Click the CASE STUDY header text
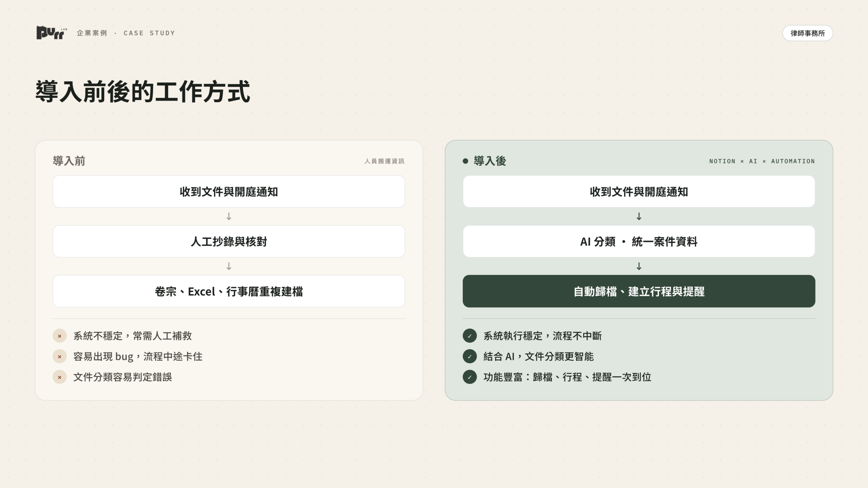Viewport: 868px width, 488px height. coord(149,33)
